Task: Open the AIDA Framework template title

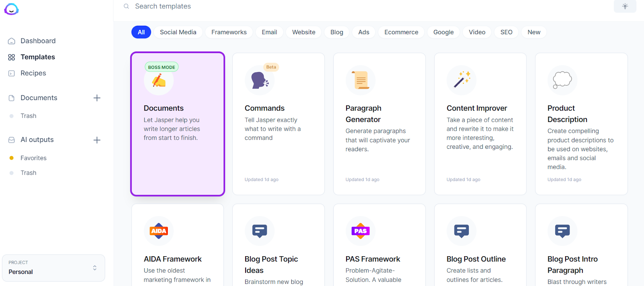Action: (x=173, y=259)
